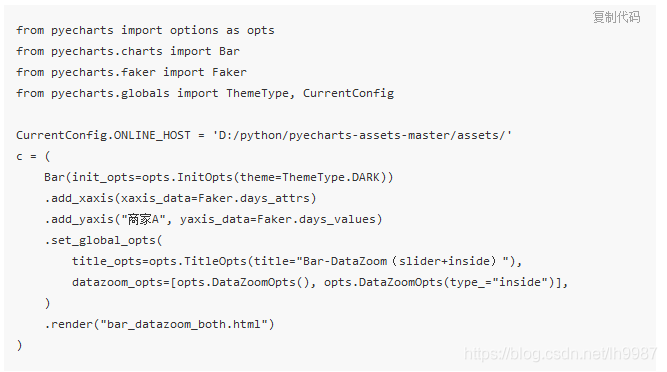Image resolution: width=667 pixels, height=372 pixels.
Task: Click the 'Faker' import name on the third line
Action: (x=229, y=72)
